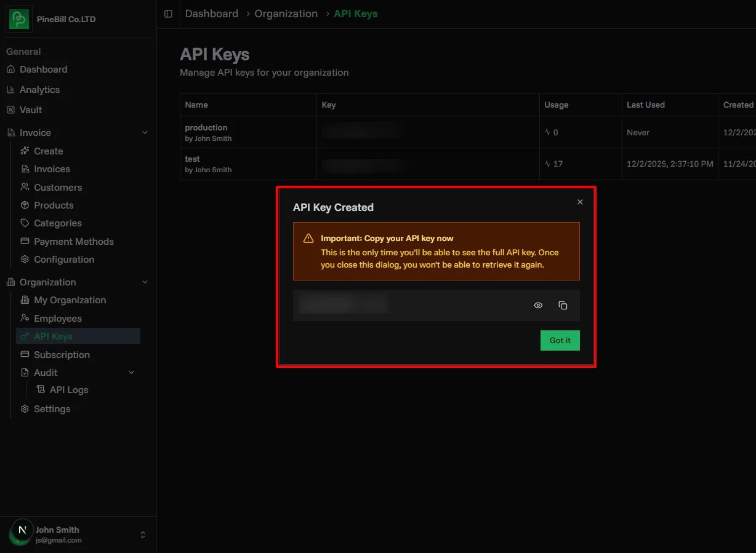
Task: Select Organization in the breadcrumb trail
Action: [x=286, y=14]
